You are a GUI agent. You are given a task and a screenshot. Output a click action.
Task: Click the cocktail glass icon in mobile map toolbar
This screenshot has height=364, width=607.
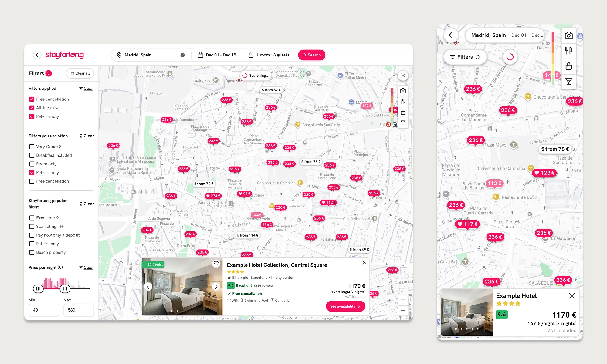[x=569, y=82]
